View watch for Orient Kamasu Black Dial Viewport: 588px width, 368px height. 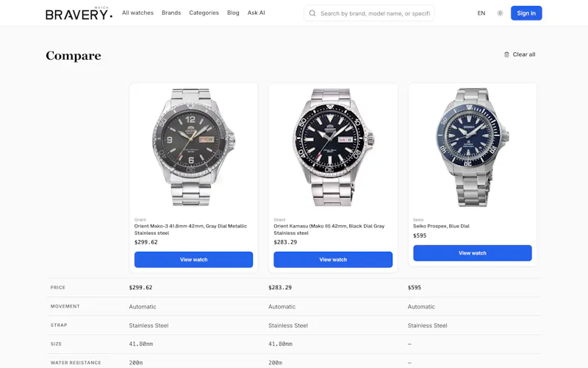(x=333, y=260)
